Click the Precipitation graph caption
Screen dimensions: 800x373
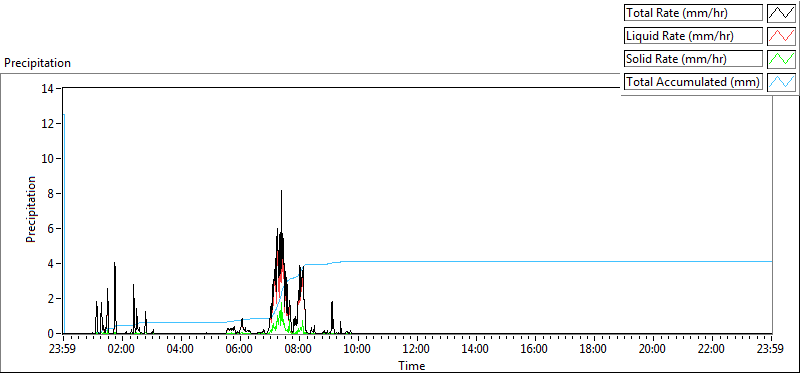point(37,63)
